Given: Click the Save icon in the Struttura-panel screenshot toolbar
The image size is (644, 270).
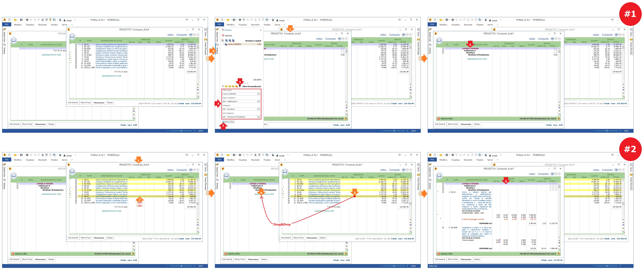Looking at the screenshot, I should click(234, 20).
